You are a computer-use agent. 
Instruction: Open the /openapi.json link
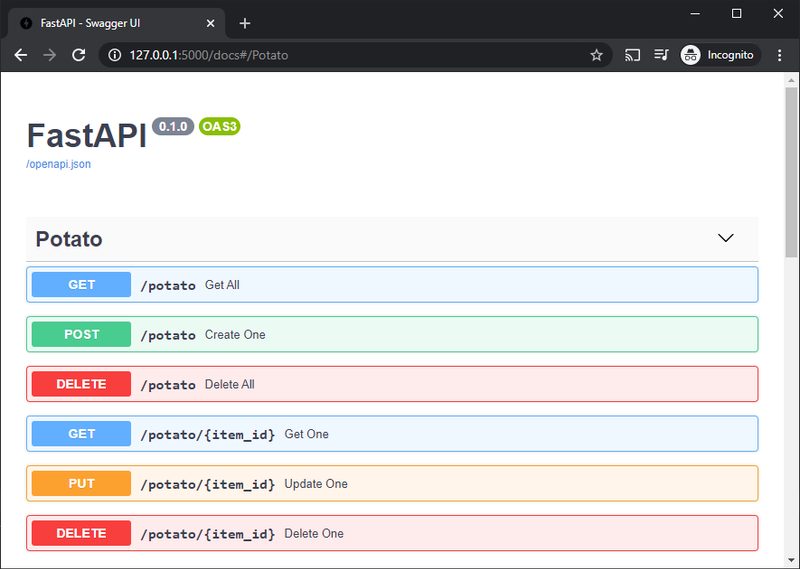click(59, 164)
